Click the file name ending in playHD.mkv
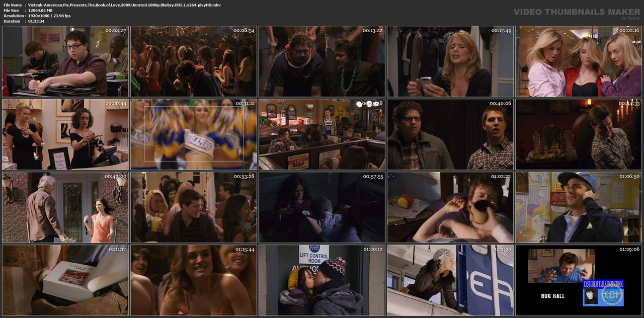 tap(124, 5)
